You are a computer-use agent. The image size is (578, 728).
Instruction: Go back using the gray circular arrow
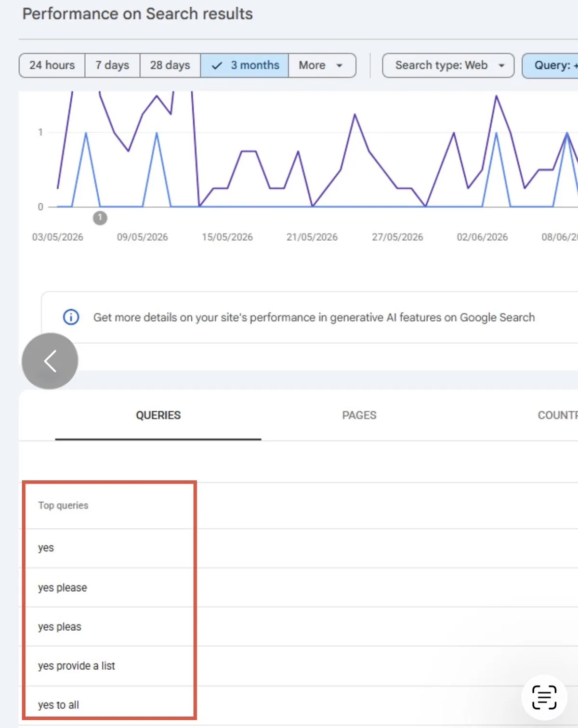pos(50,361)
